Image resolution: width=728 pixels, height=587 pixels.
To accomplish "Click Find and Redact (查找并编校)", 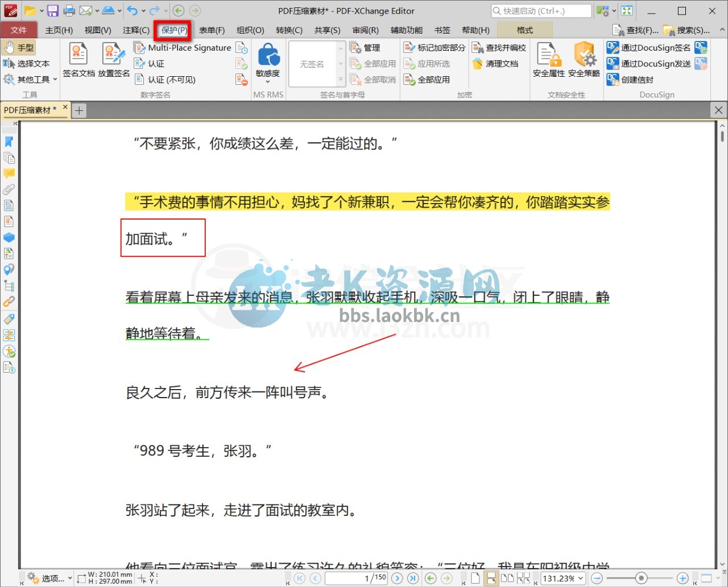I will (499, 48).
